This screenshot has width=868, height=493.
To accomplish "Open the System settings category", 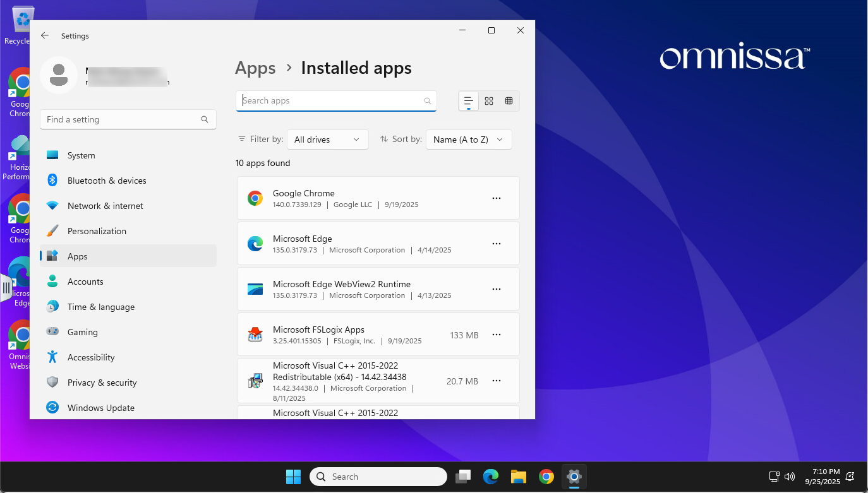I will [x=81, y=155].
